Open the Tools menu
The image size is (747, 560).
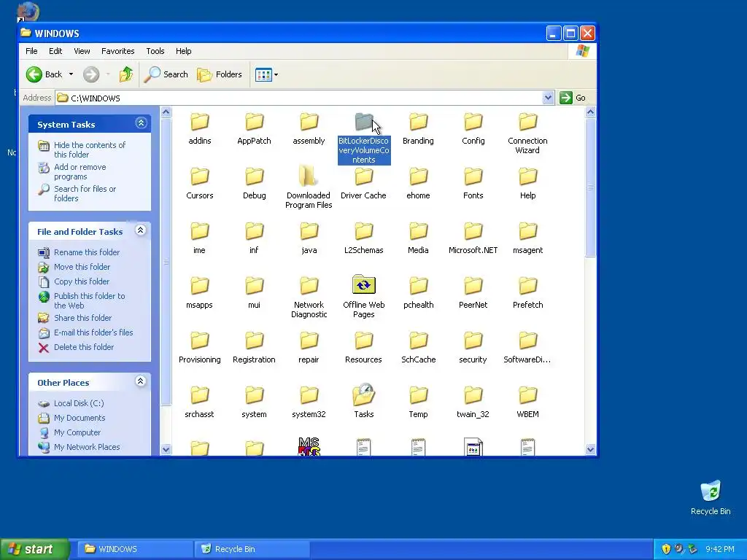[x=155, y=51]
